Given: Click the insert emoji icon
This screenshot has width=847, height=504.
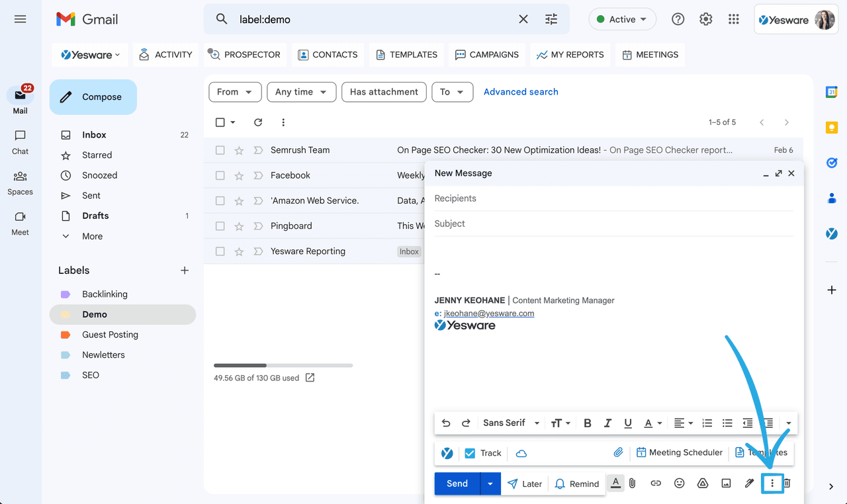Looking at the screenshot, I should (679, 483).
